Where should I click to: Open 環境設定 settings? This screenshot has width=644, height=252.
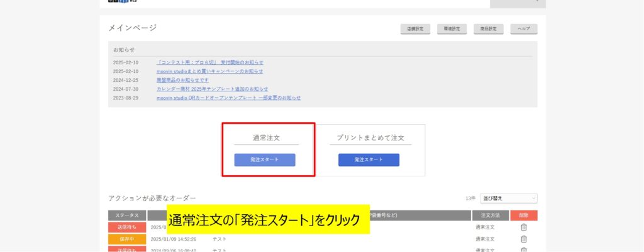[451, 29]
